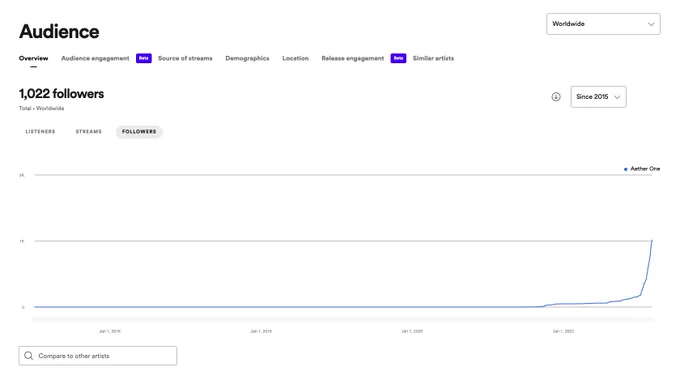View the Similar artists tab

[433, 58]
